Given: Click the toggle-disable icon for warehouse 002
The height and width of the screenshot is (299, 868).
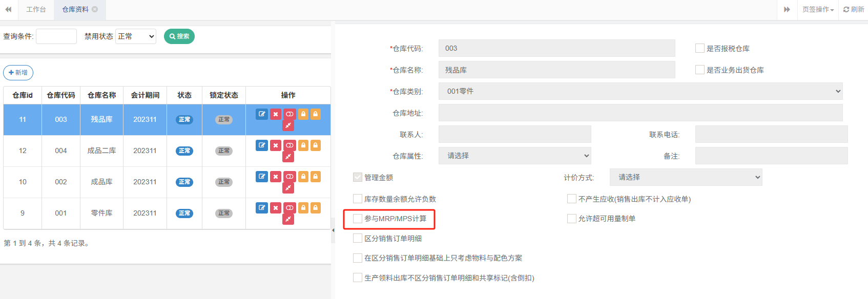Looking at the screenshot, I should point(290,177).
